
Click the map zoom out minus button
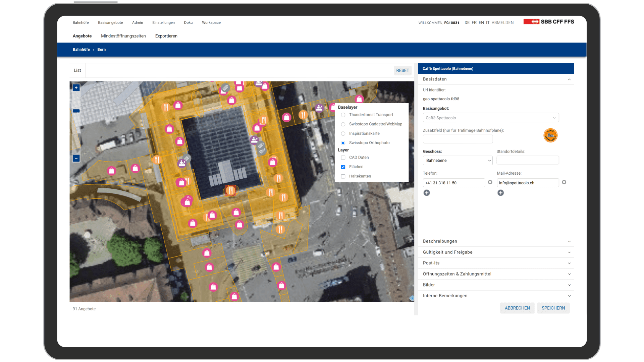point(76,158)
